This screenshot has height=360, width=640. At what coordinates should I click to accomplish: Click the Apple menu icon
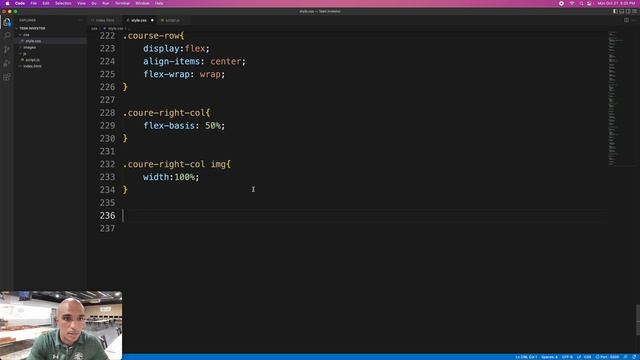point(7,3)
